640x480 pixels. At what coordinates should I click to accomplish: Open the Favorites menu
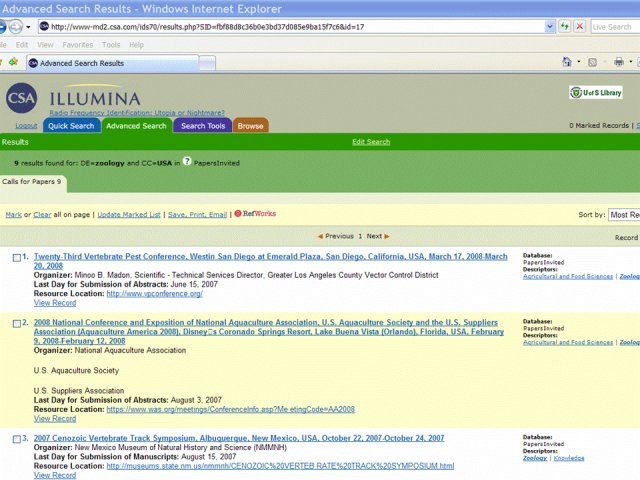pyautogui.click(x=78, y=45)
